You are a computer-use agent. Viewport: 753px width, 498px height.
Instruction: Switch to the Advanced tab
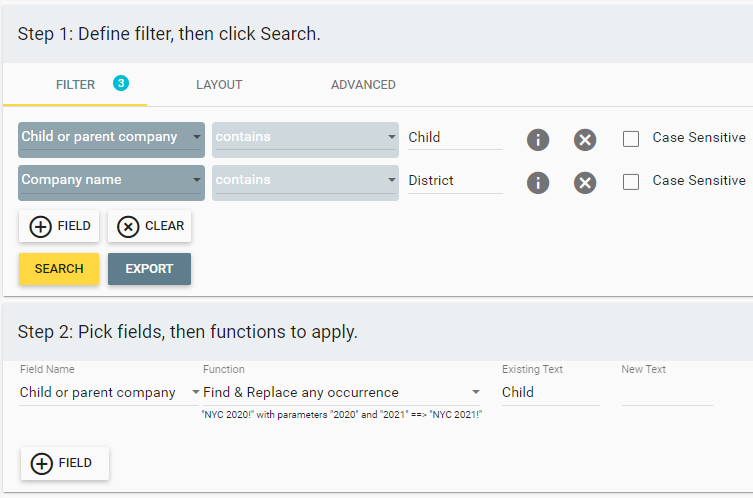363,85
